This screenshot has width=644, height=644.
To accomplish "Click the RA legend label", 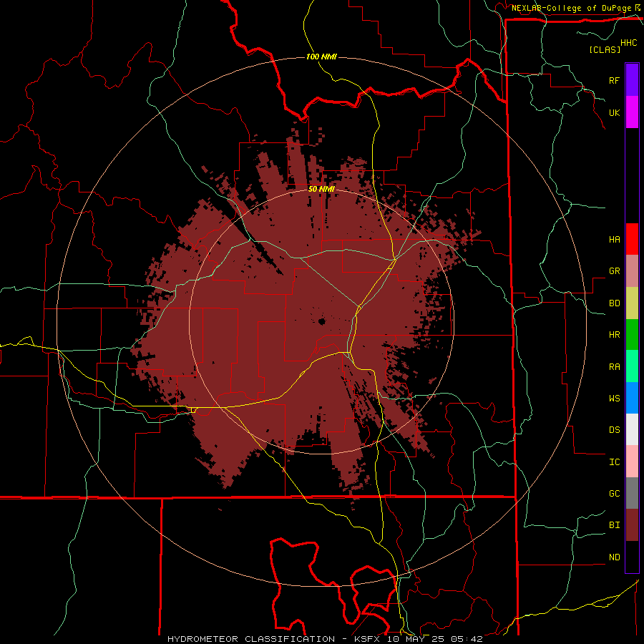I will click(x=614, y=366).
